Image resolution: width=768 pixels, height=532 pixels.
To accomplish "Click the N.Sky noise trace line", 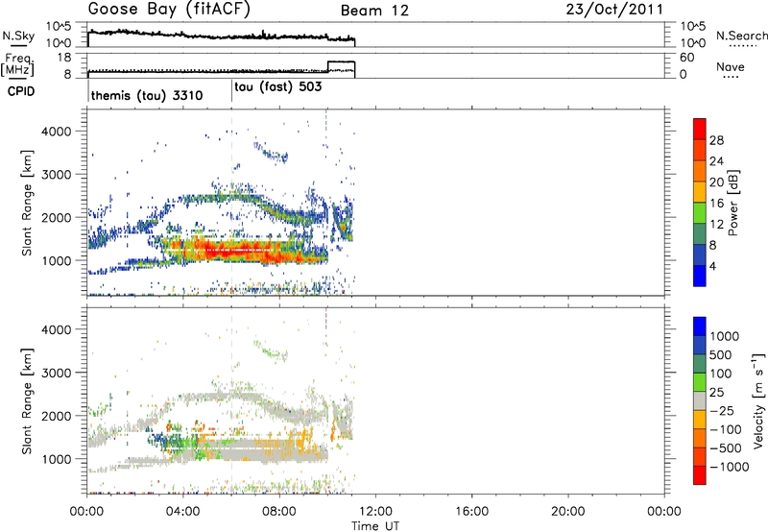I will pyautogui.click(x=221, y=36).
